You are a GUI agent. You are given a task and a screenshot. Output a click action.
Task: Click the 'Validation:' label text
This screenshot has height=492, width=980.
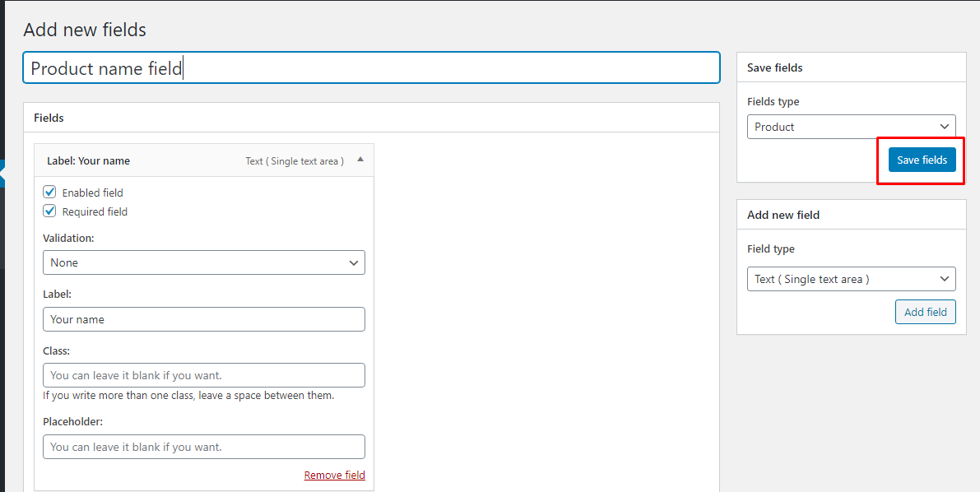click(68, 238)
